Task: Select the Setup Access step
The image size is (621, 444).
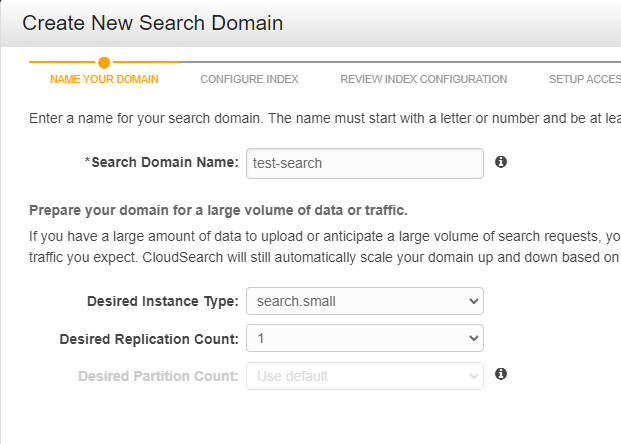Action: (584, 79)
